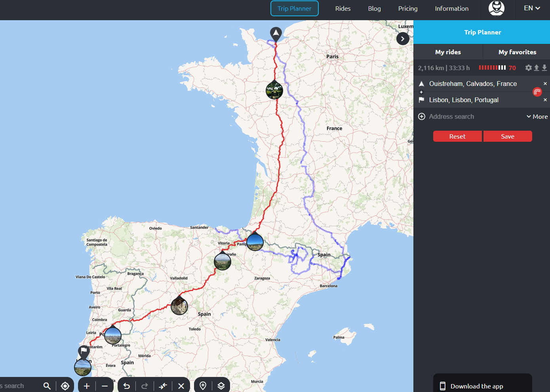The width and height of the screenshot is (550, 392).
Task: Open the Blog page
Action: click(x=374, y=8)
